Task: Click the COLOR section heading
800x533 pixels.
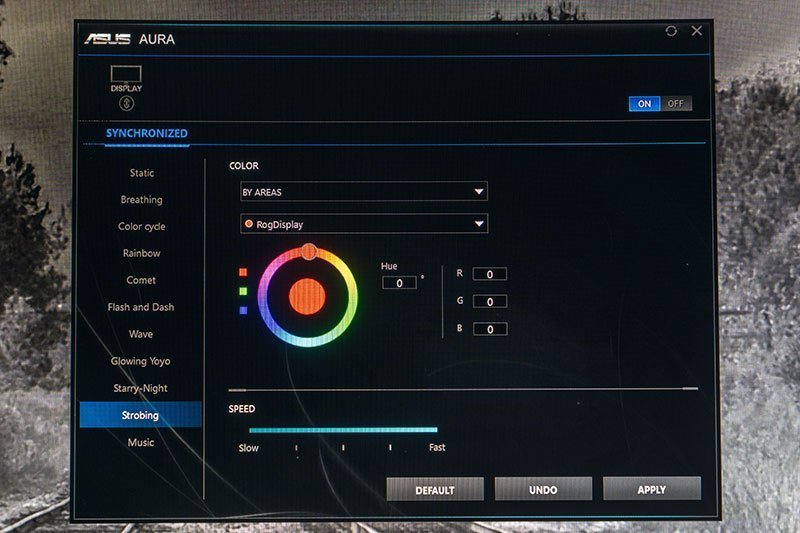Action: point(244,166)
